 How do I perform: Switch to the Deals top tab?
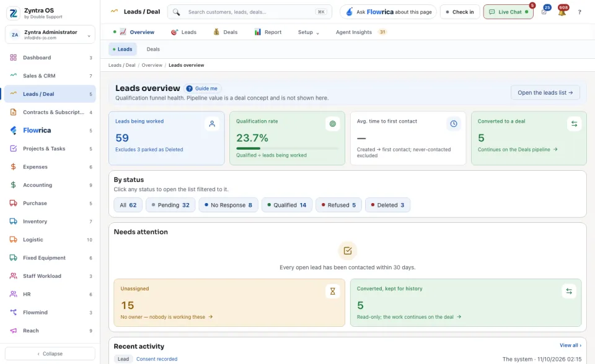(226, 32)
